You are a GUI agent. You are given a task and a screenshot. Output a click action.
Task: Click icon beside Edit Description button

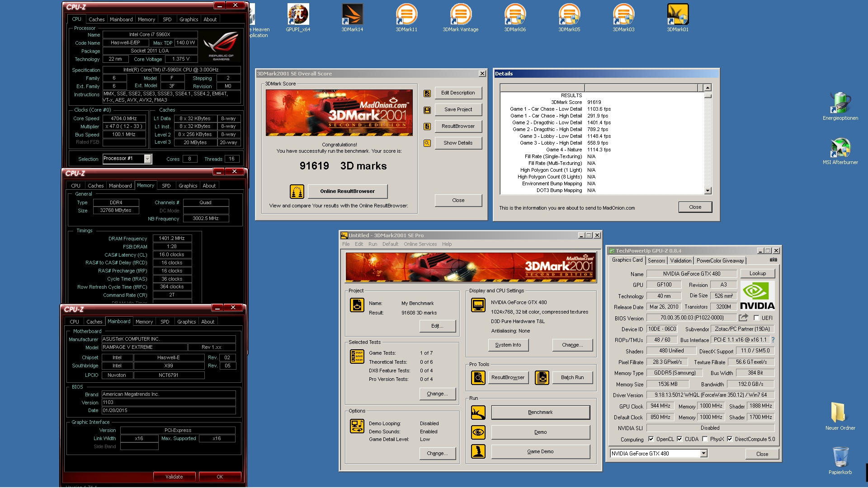coord(427,93)
